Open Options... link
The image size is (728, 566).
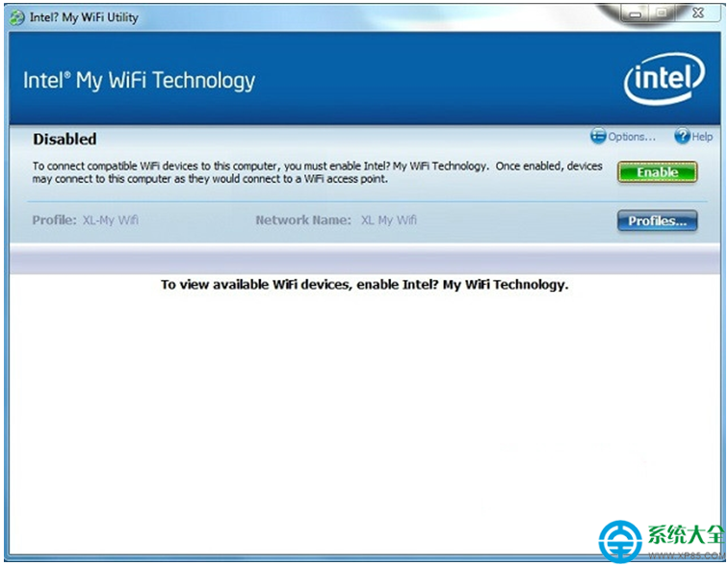coord(632,137)
